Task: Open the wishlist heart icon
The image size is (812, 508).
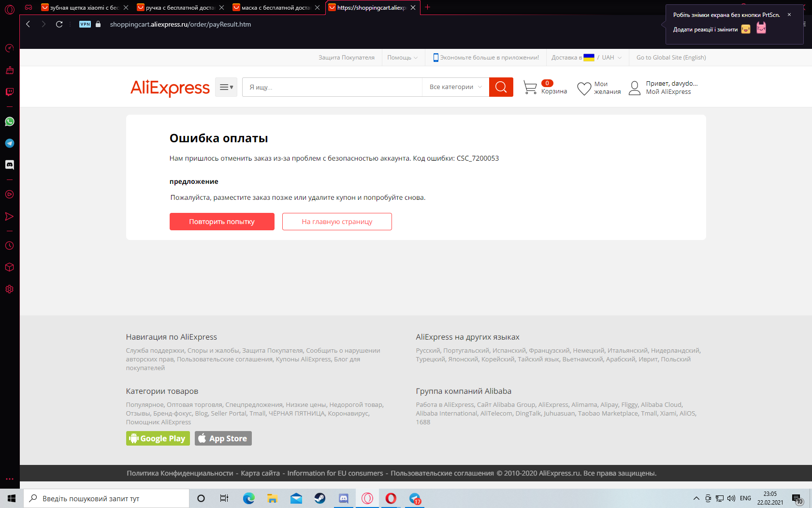Action: click(584, 88)
